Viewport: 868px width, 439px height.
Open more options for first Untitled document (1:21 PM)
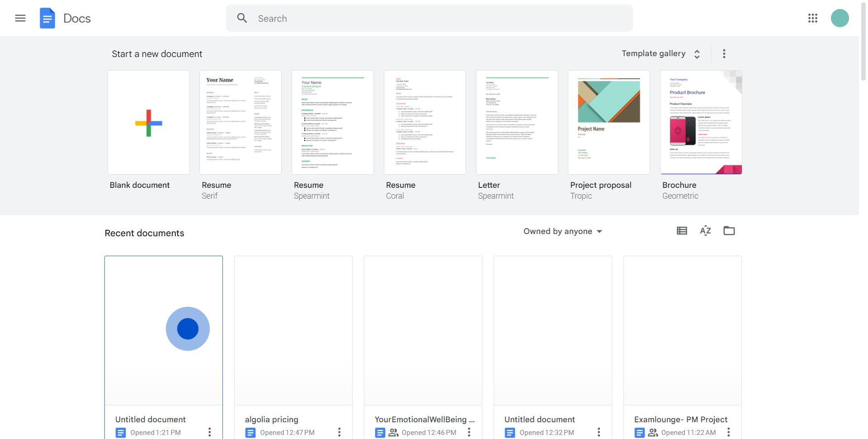[x=210, y=432]
